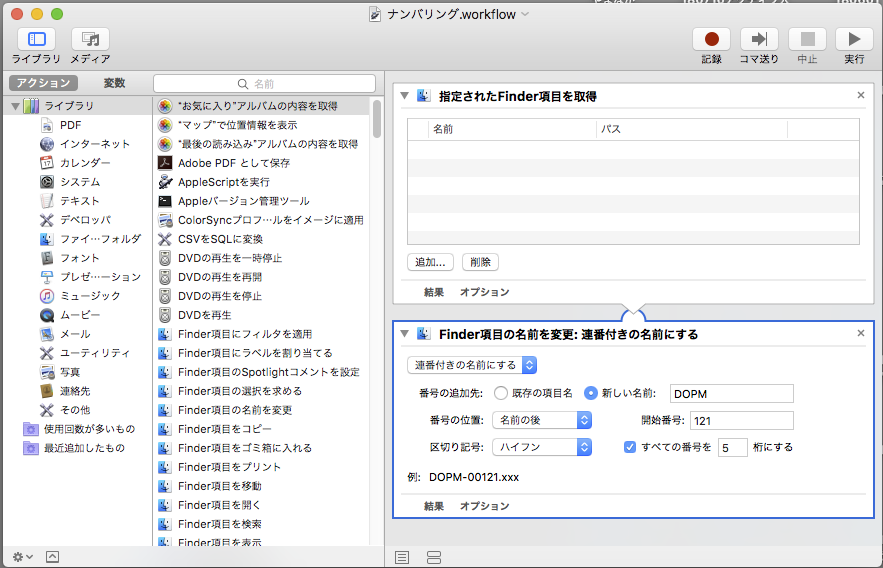Toggle the すべての番号を桁にする checkbox
Image resolution: width=883 pixels, height=568 pixels.
[629, 447]
